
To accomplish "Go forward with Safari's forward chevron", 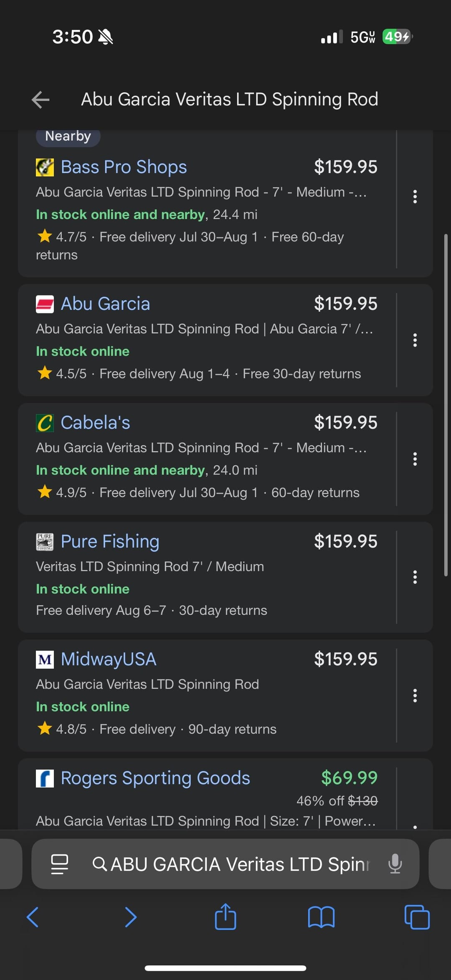I will pos(131,917).
